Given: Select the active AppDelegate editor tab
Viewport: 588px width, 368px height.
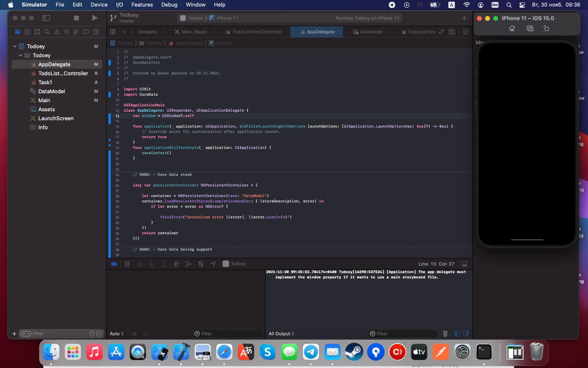Looking at the screenshot, I should click(x=316, y=32).
